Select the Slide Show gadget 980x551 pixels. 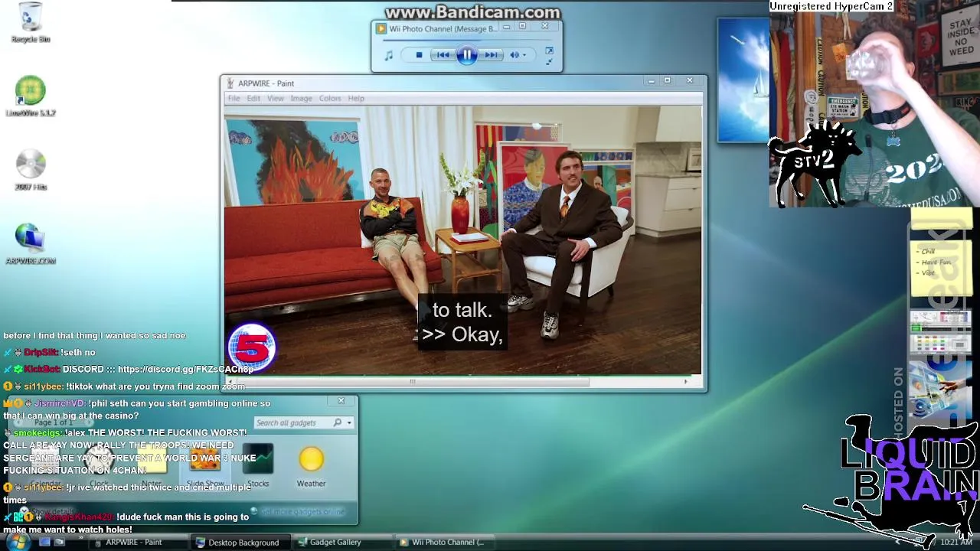pos(205,466)
